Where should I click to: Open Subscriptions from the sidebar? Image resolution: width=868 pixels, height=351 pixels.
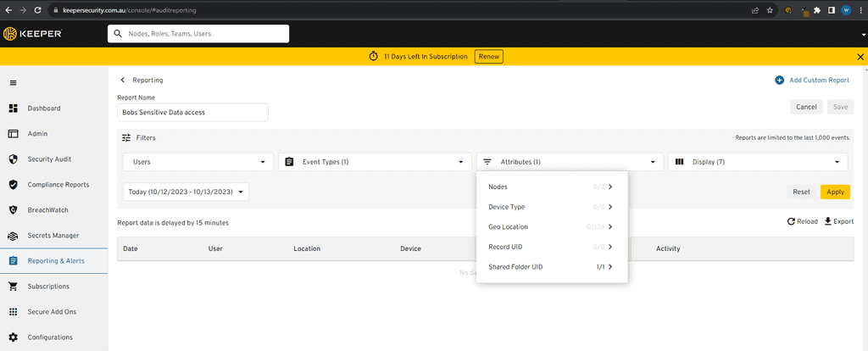[48, 287]
